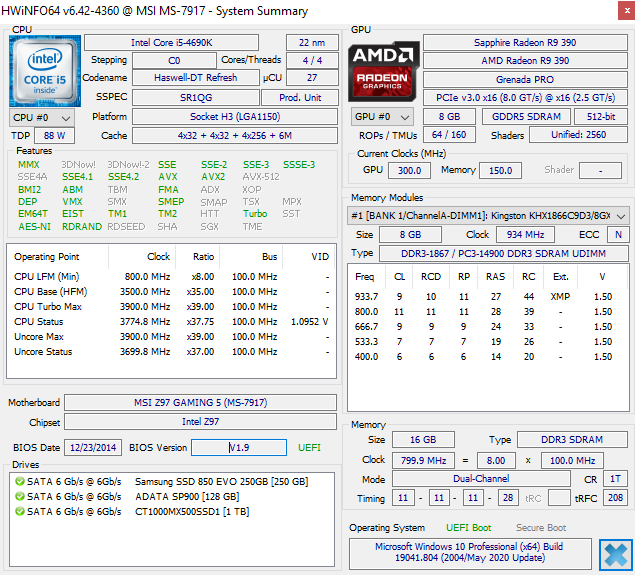
Task: Click the greyed AVX-512 feature flag
Action: [261, 177]
